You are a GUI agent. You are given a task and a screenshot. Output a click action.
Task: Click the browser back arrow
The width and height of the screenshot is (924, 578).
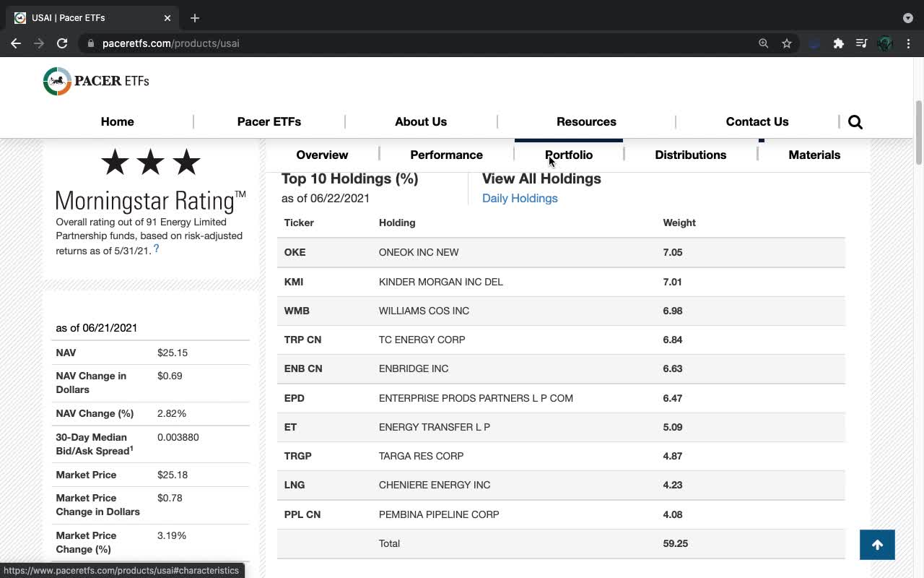point(16,43)
